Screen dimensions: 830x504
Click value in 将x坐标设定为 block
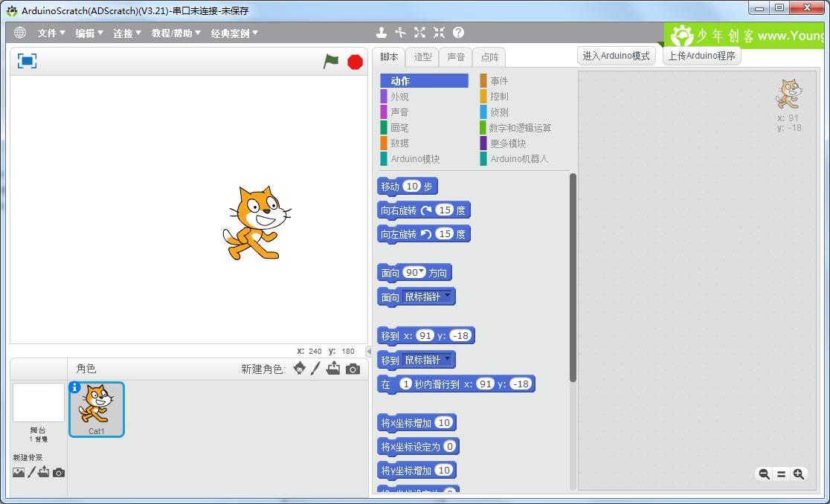[x=449, y=446]
